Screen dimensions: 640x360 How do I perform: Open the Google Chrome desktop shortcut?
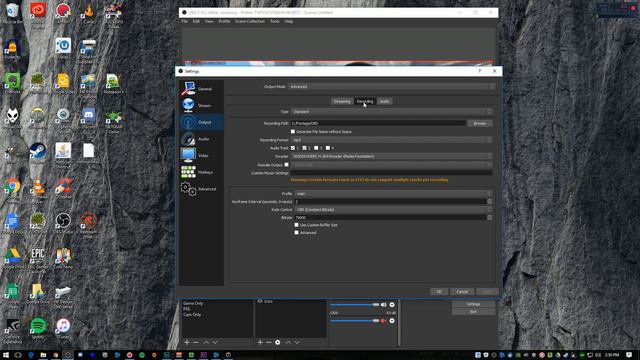coord(12,187)
